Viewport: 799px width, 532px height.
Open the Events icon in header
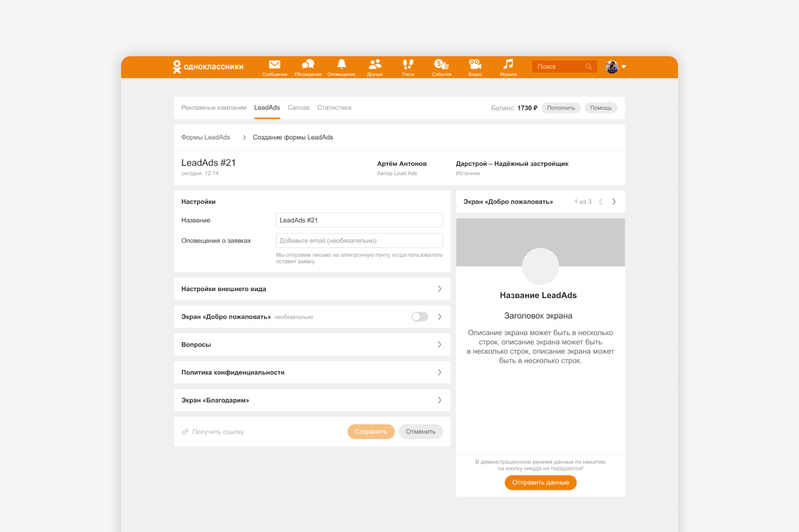click(x=441, y=65)
